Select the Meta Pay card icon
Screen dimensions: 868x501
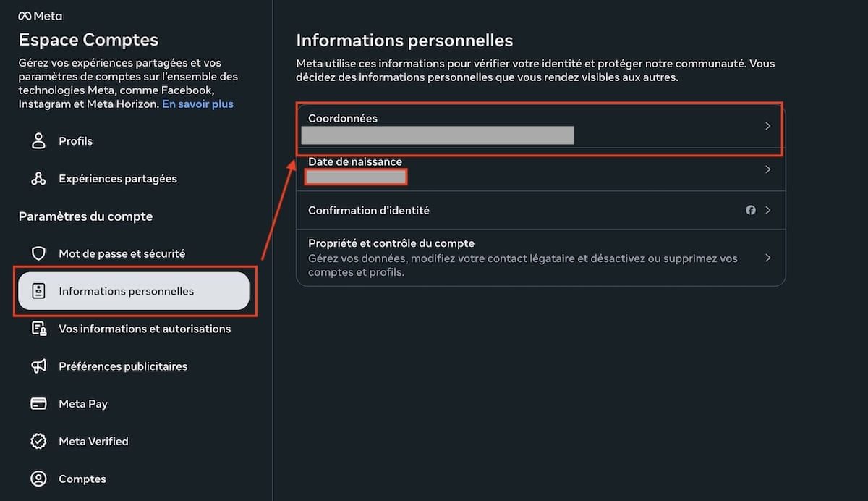coord(38,404)
